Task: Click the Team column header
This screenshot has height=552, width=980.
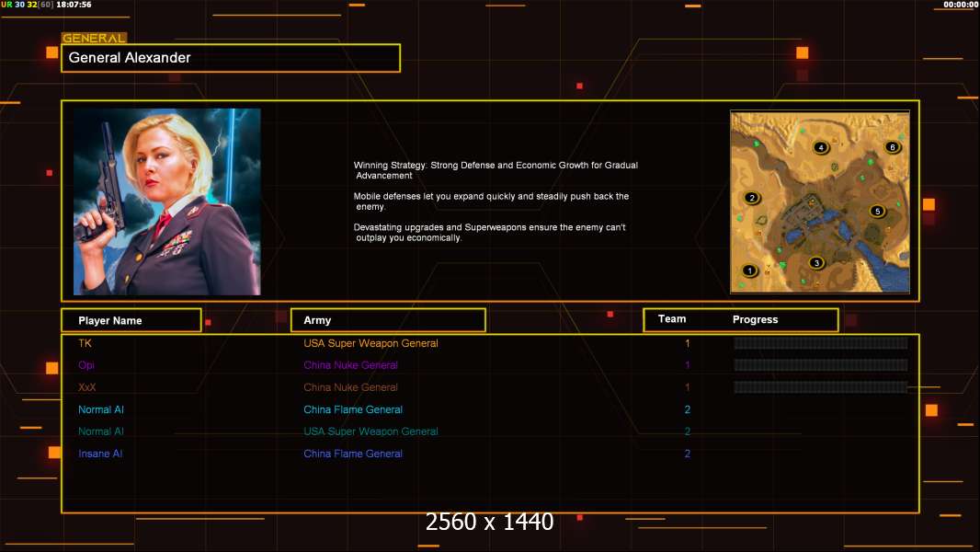Action: [672, 319]
